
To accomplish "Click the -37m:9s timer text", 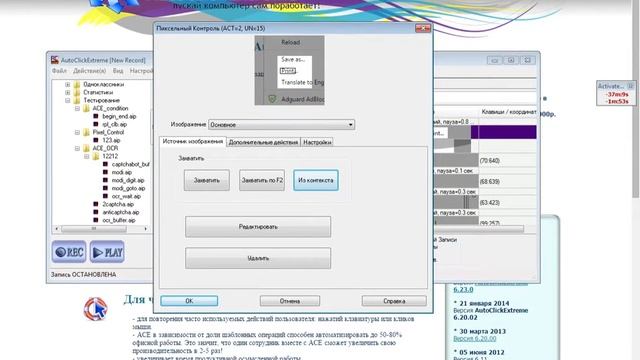I will click(617, 94).
